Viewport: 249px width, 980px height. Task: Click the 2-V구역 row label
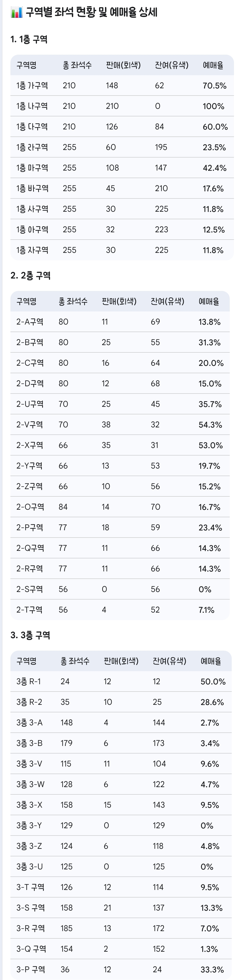coord(30,425)
